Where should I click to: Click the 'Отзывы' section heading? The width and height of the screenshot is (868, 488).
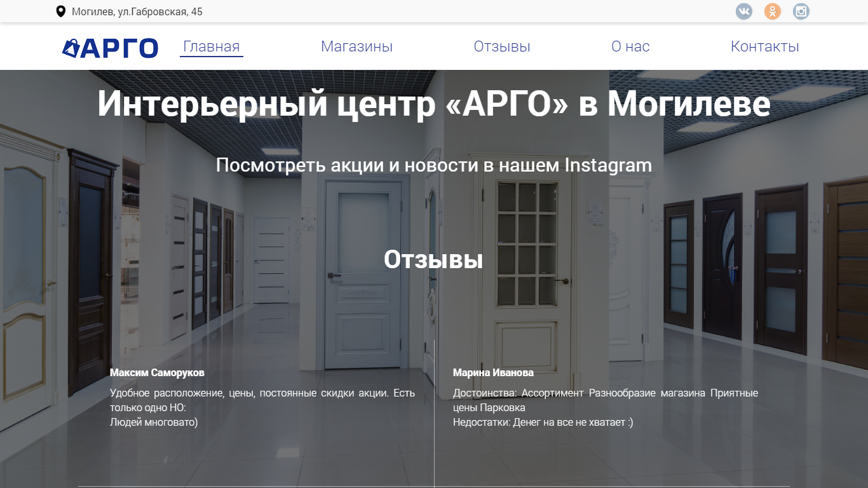click(x=433, y=259)
